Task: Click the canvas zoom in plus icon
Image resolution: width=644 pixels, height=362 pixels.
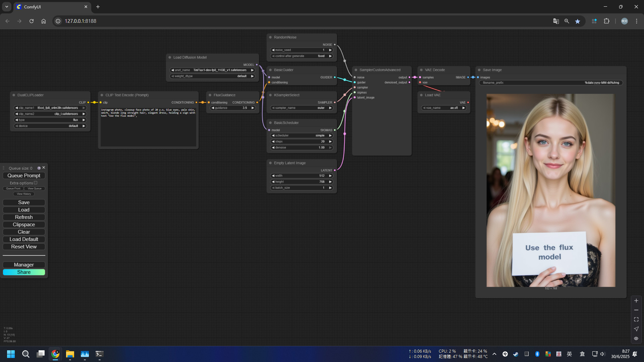Action: click(636, 301)
